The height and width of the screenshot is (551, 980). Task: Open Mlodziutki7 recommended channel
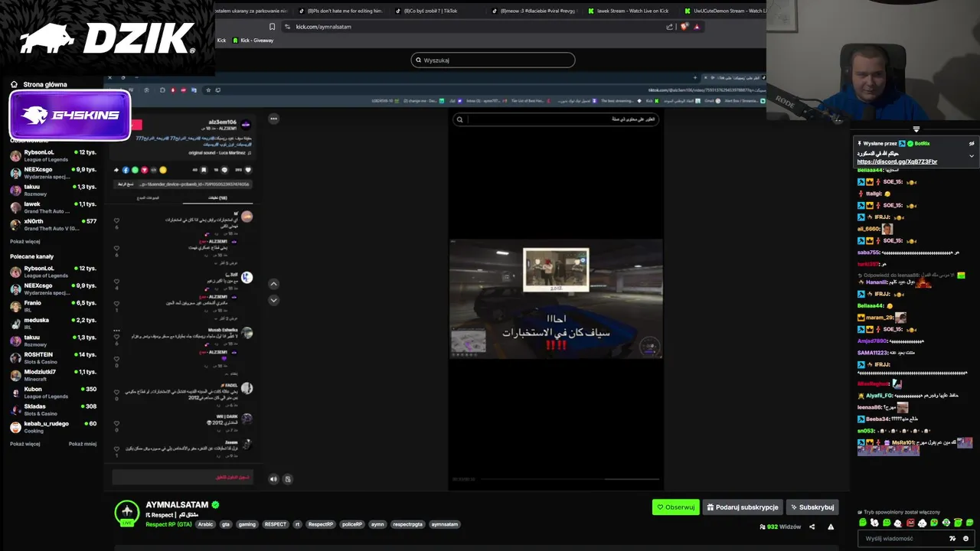coord(53,375)
